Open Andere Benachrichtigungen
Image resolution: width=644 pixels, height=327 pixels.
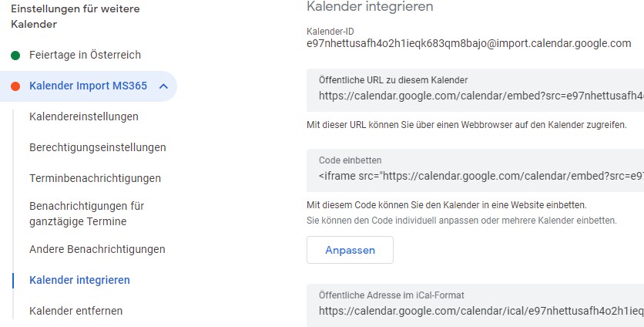[97, 249]
